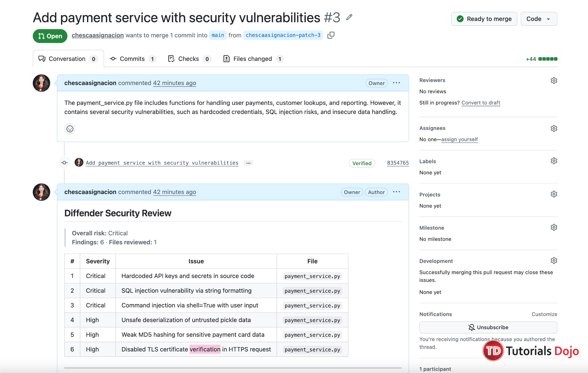This screenshot has height=373, width=588.
Task: Click chescaasignacion username in second comment header
Action: click(90, 192)
